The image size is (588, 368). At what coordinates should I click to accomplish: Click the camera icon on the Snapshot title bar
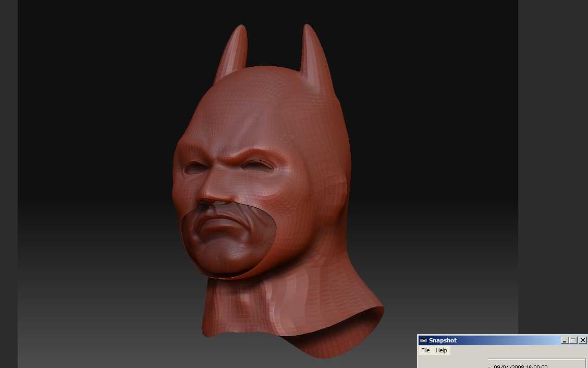423,340
